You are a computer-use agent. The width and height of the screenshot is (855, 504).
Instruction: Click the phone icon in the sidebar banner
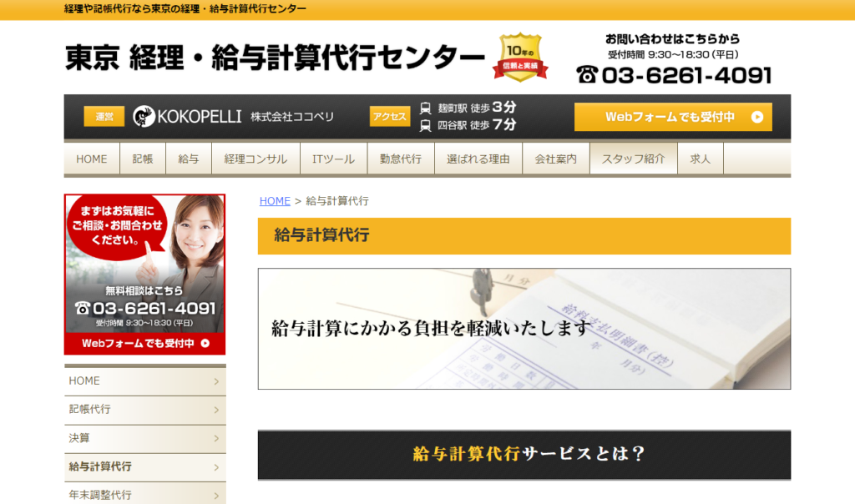pos(82,308)
